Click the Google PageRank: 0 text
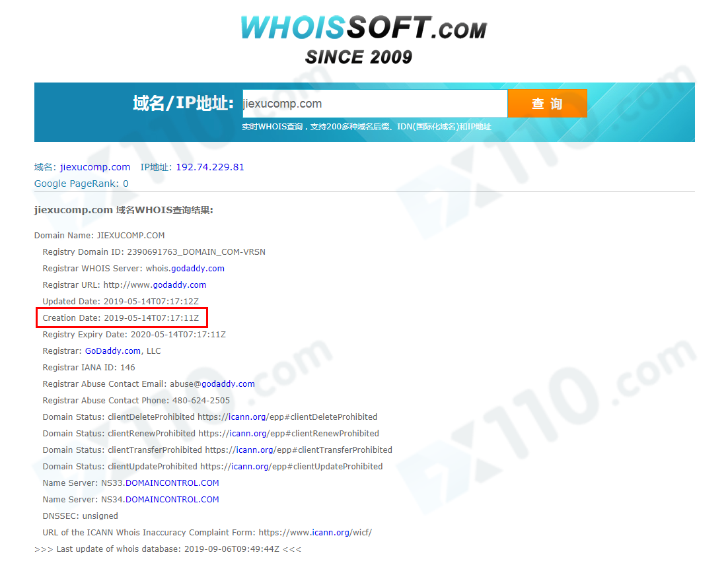 click(81, 184)
